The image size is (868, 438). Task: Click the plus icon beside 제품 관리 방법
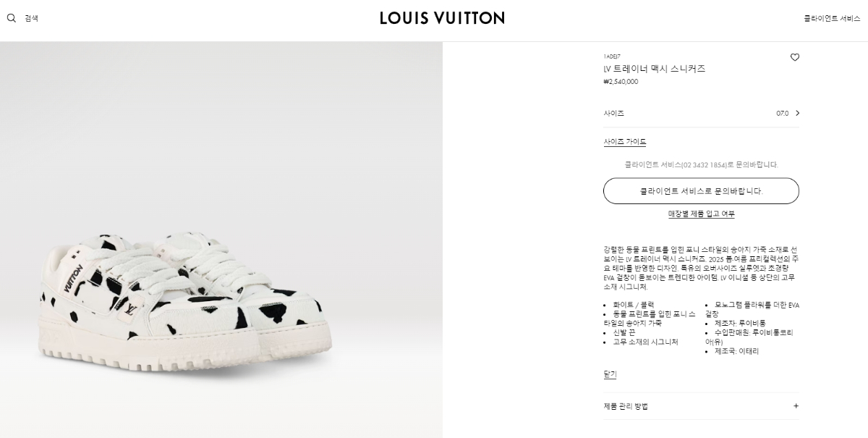coord(796,406)
